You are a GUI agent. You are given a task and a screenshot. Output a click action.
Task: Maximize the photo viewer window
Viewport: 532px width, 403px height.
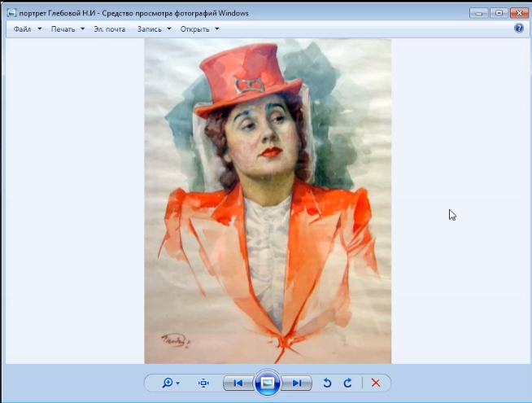497,12
